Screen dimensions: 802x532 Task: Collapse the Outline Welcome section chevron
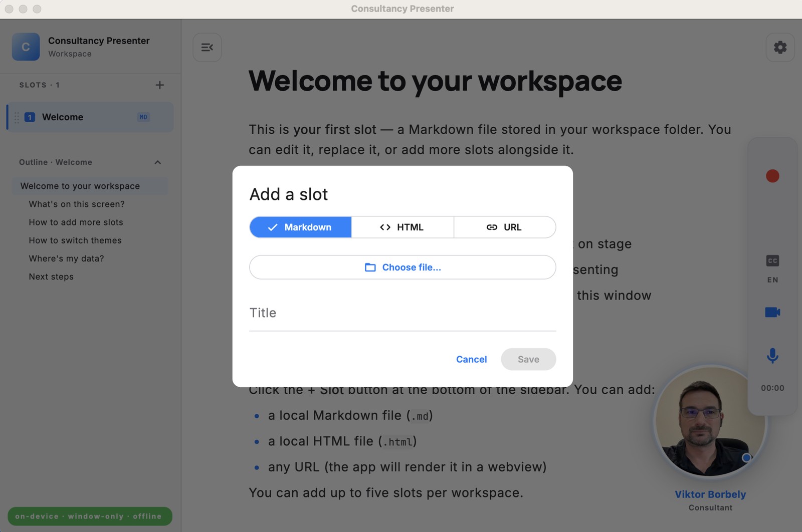[157, 162]
